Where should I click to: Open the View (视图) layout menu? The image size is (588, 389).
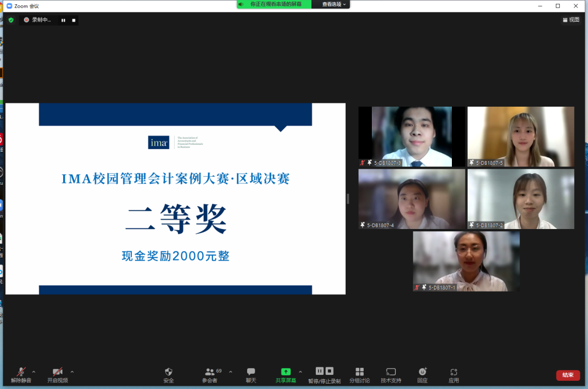click(x=571, y=20)
